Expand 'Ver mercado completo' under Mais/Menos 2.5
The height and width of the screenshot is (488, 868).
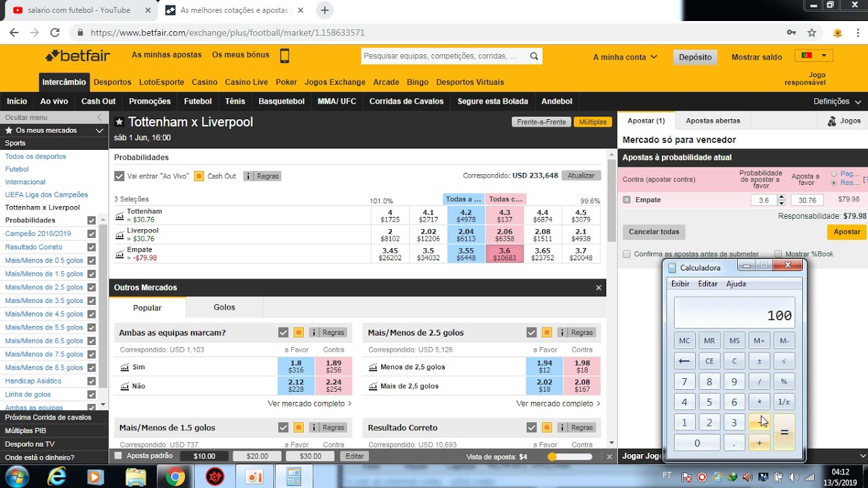tap(558, 403)
